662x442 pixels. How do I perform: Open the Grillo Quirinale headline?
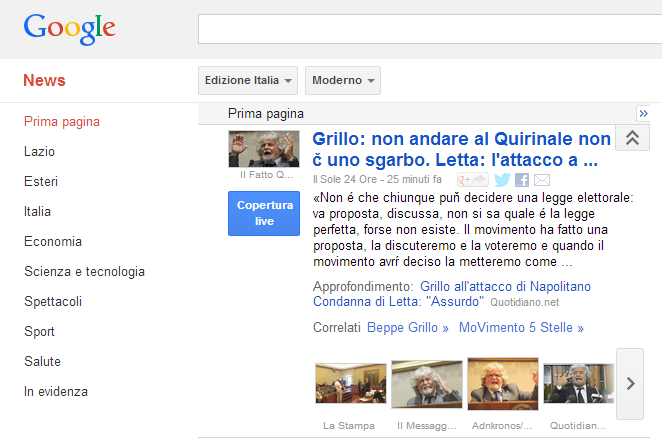pyautogui.click(x=461, y=149)
